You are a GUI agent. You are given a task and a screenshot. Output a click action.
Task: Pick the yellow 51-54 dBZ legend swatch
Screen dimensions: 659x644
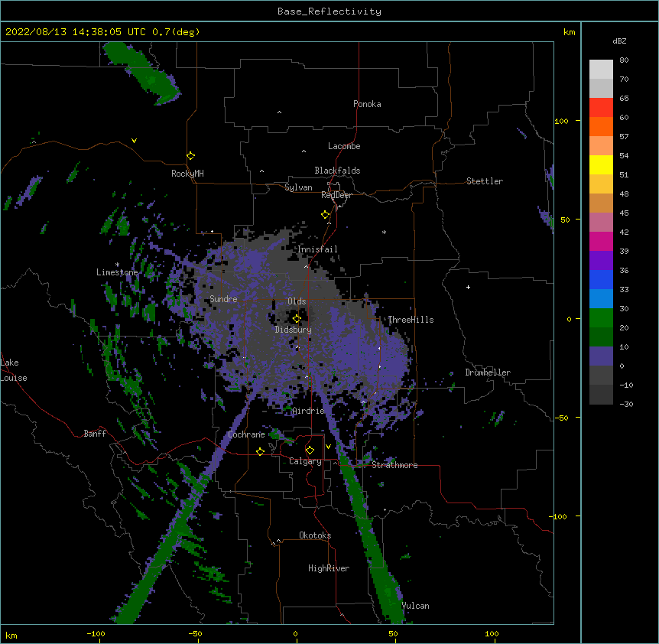[x=601, y=165]
